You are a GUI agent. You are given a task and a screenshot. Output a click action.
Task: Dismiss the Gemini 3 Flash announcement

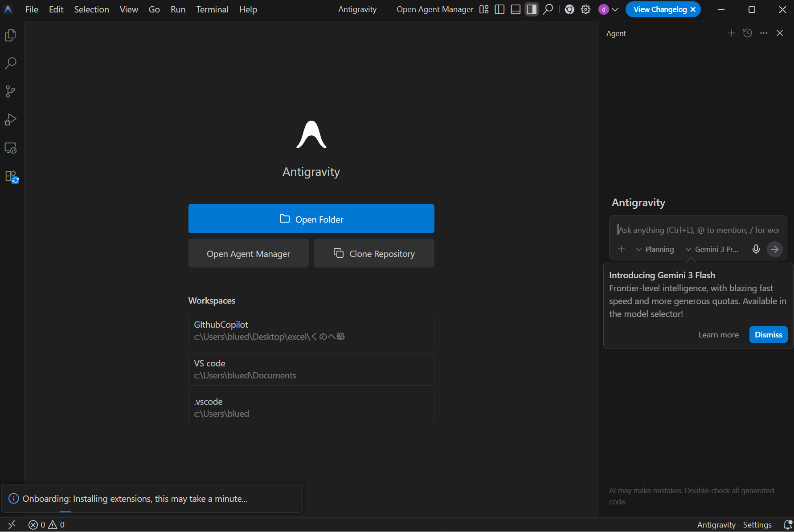[x=768, y=335]
